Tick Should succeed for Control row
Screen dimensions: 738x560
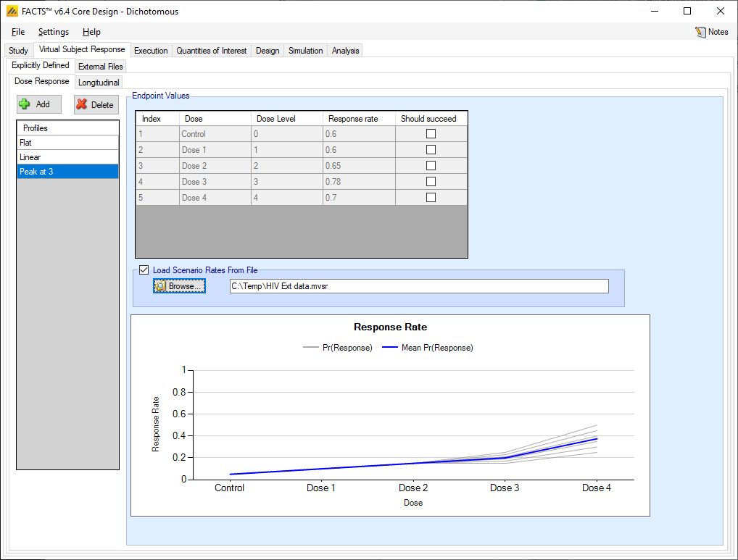[431, 134]
